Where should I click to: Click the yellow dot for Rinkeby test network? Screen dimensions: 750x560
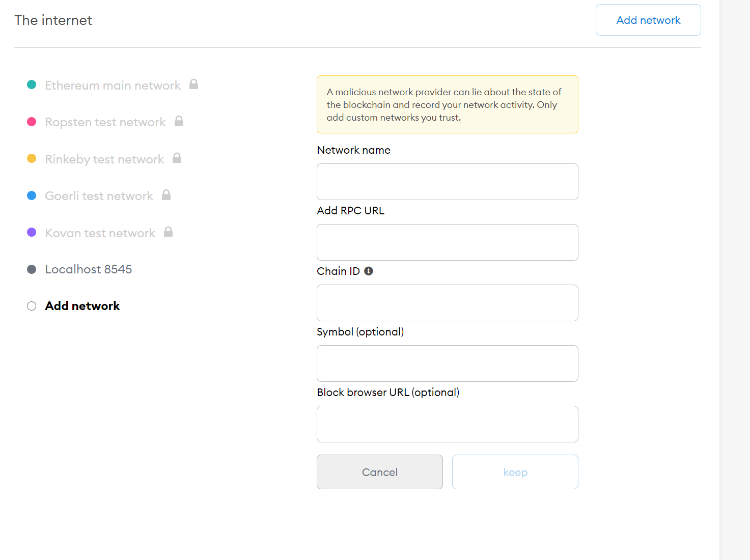pos(32,158)
